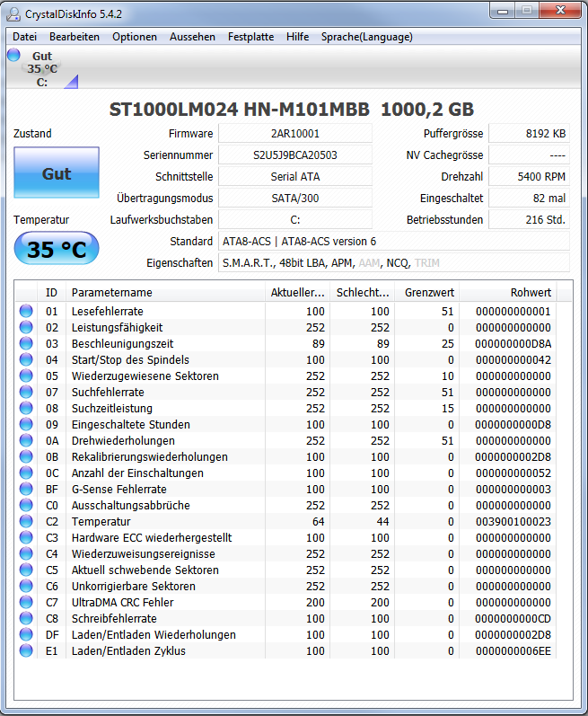
Task: Click the ID column header
Action: (51, 292)
